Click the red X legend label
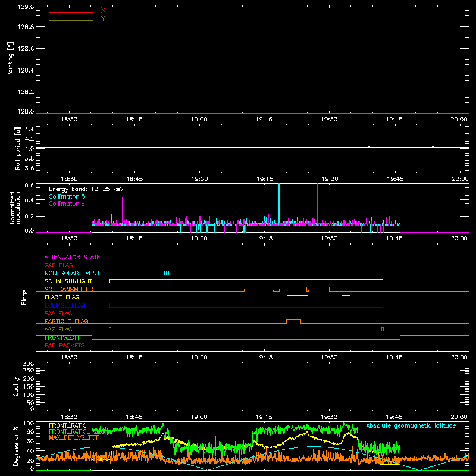 coord(103,11)
